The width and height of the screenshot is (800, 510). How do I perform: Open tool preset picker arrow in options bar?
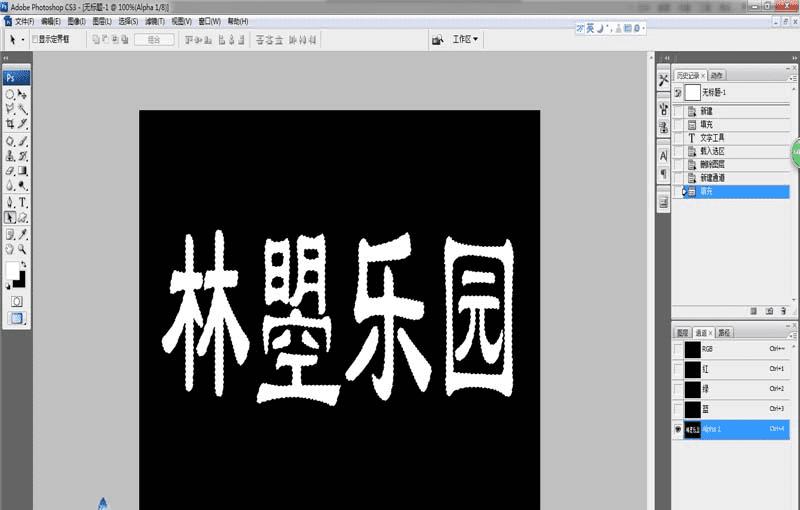[x=23, y=39]
